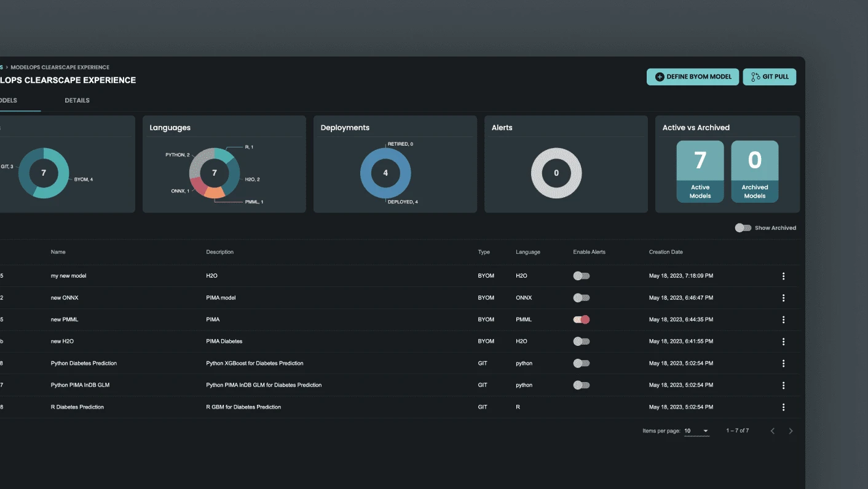868x489 pixels.
Task: Click 'PIMA Diabetes' description cell
Action: click(224, 342)
